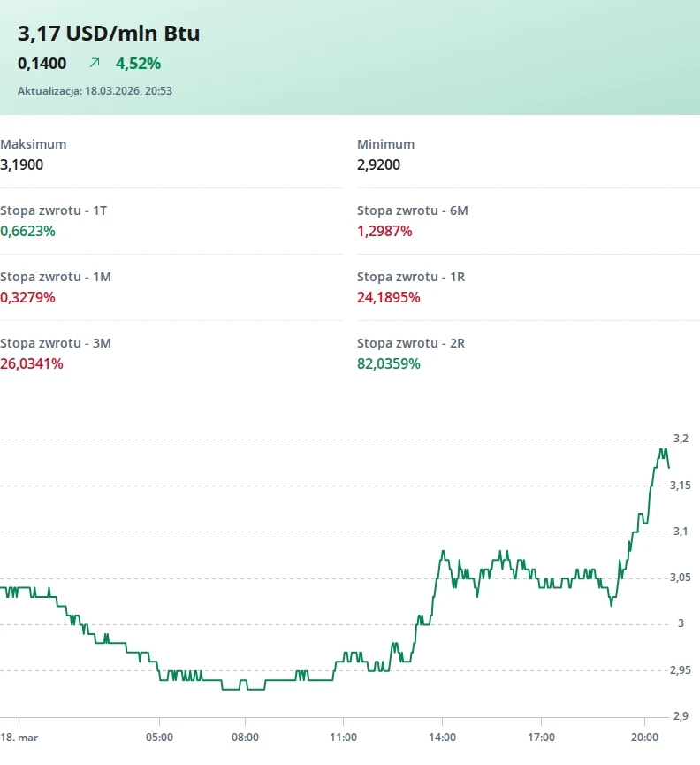
Task: Select the 24,1895% one-year return value
Action: [x=388, y=297]
